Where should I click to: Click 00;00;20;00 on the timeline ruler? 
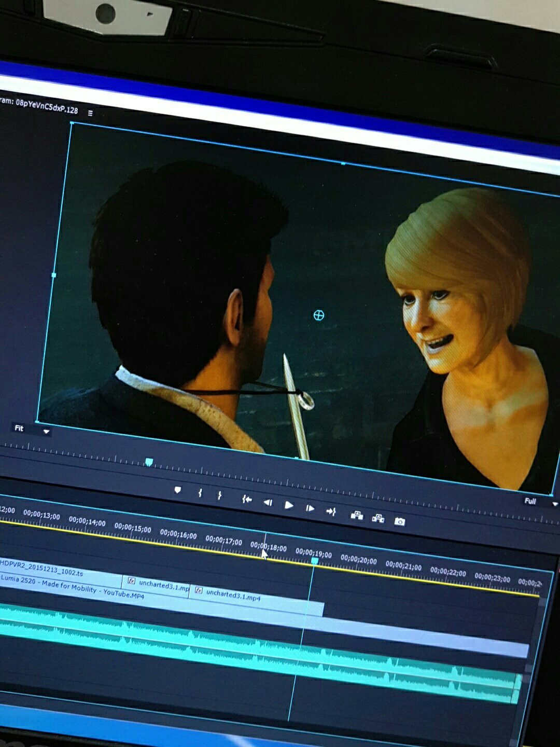click(x=359, y=559)
